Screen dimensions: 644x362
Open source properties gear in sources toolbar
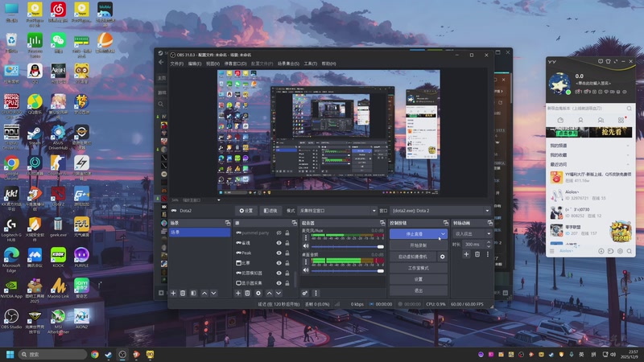pyautogui.click(x=258, y=293)
